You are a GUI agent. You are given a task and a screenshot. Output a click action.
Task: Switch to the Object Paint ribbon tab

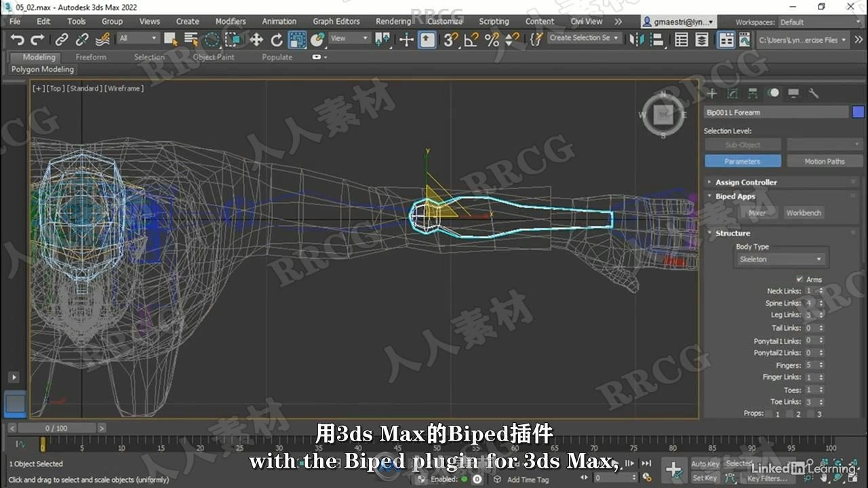coord(214,58)
